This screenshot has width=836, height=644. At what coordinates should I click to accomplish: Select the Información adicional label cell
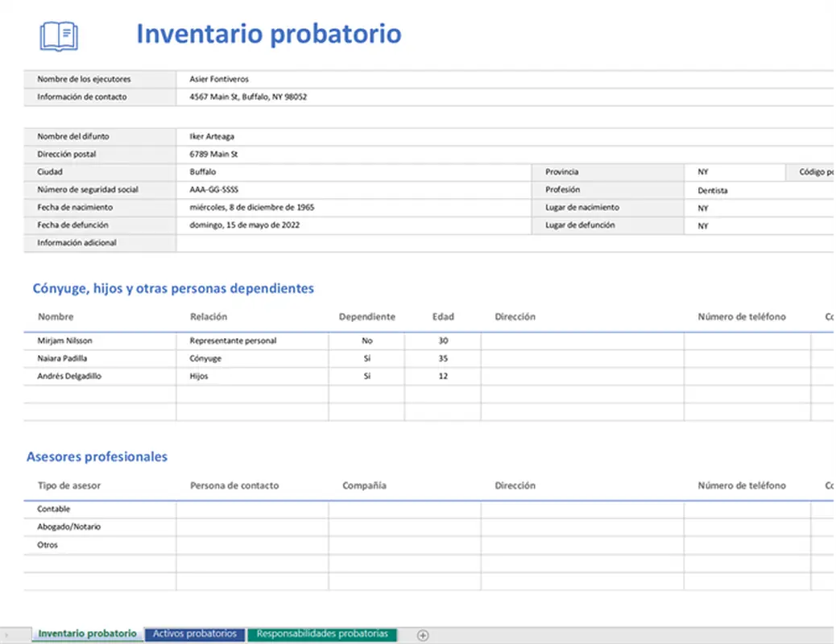coord(77,242)
